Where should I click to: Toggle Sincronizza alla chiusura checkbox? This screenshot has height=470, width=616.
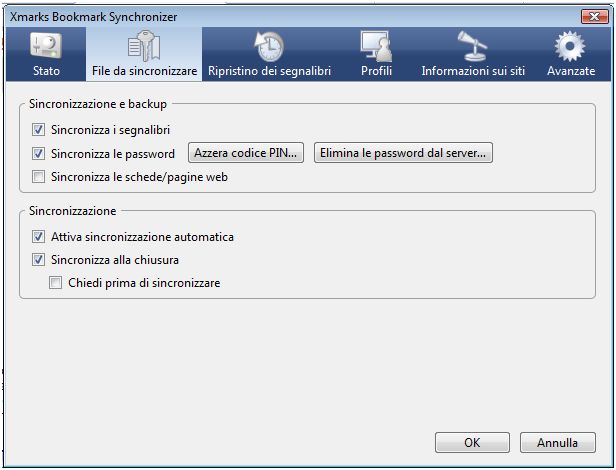click(x=39, y=261)
